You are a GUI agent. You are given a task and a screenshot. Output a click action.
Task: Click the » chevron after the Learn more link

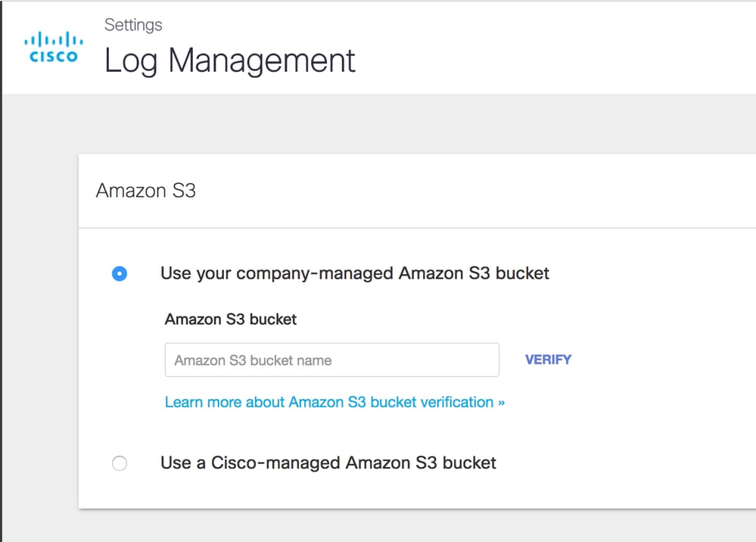pyautogui.click(x=501, y=403)
